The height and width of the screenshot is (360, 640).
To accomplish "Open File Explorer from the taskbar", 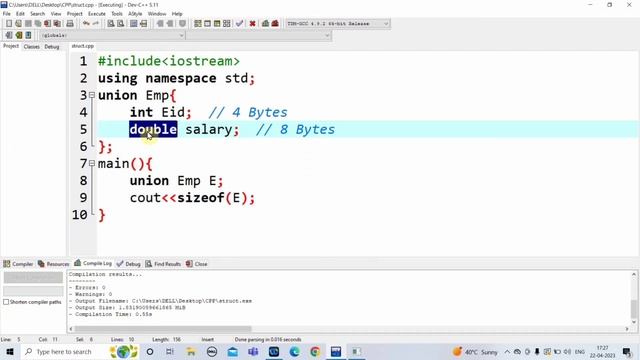I will [191, 351].
